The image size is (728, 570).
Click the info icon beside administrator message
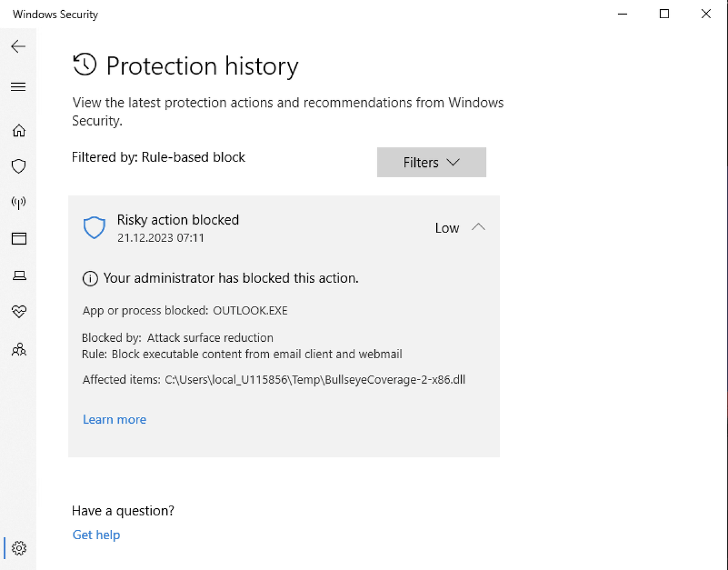click(90, 279)
